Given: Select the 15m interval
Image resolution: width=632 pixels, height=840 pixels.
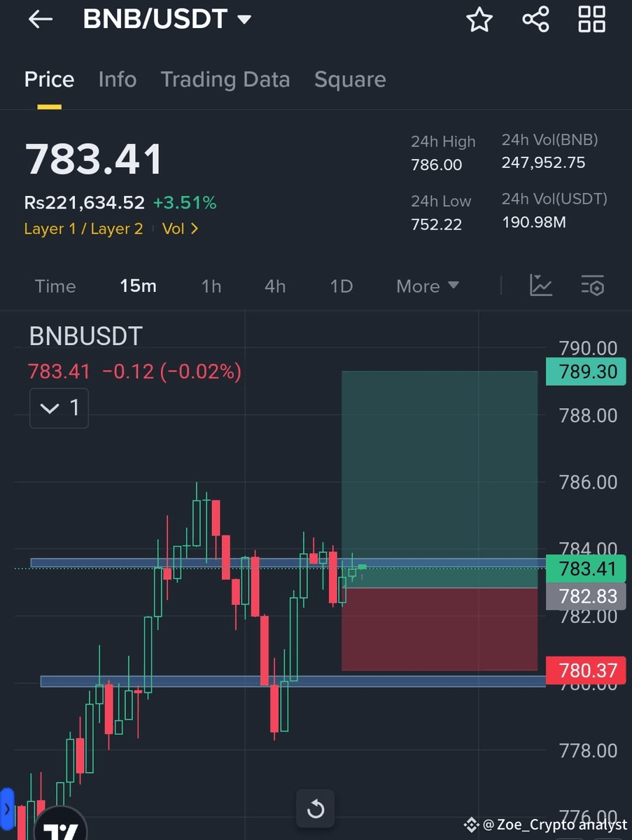Looking at the screenshot, I should click(x=138, y=286).
